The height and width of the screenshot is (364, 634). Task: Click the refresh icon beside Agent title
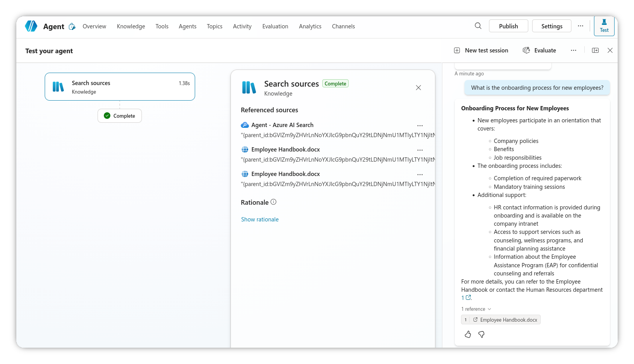[x=72, y=26]
